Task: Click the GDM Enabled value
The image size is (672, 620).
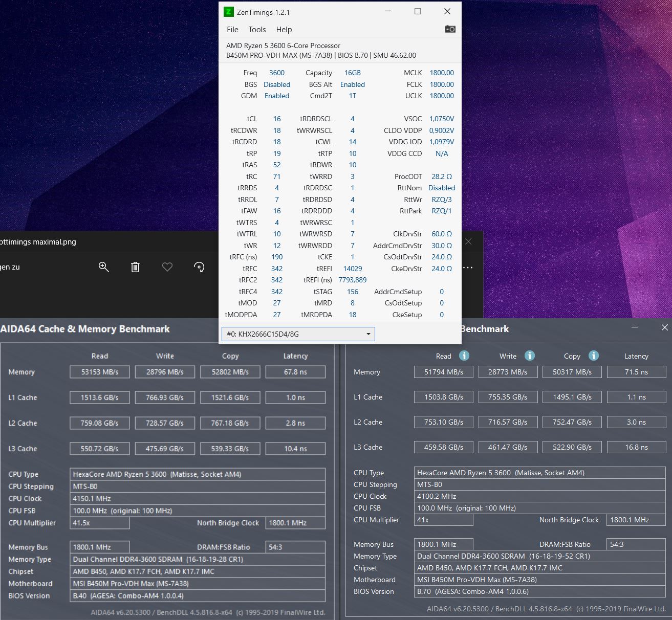Action: (x=277, y=96)
